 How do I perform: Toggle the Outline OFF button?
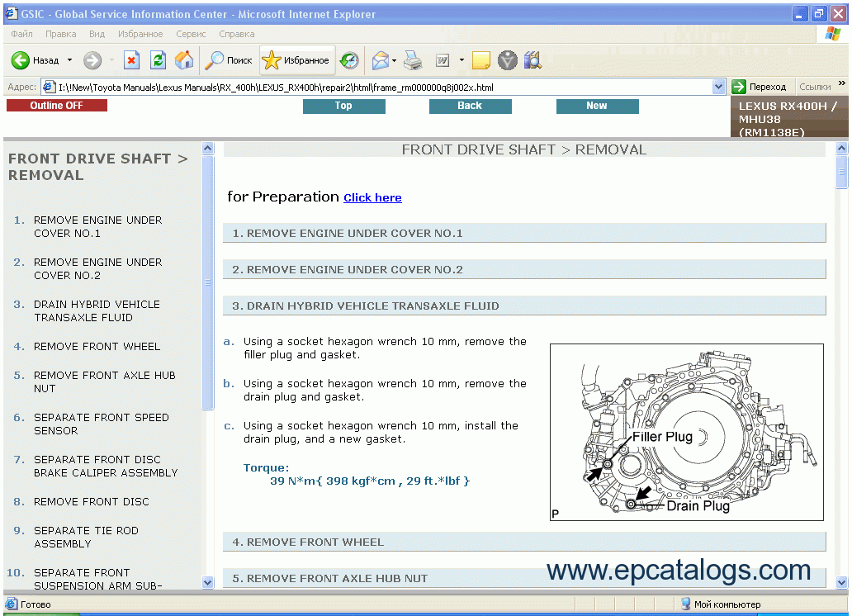pyautogui.click(x=56, y=106)
